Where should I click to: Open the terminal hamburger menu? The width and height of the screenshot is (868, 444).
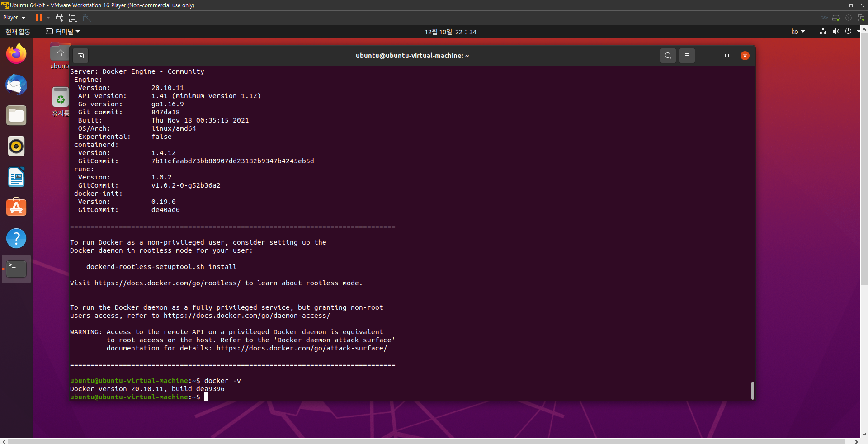pos(687,56)
